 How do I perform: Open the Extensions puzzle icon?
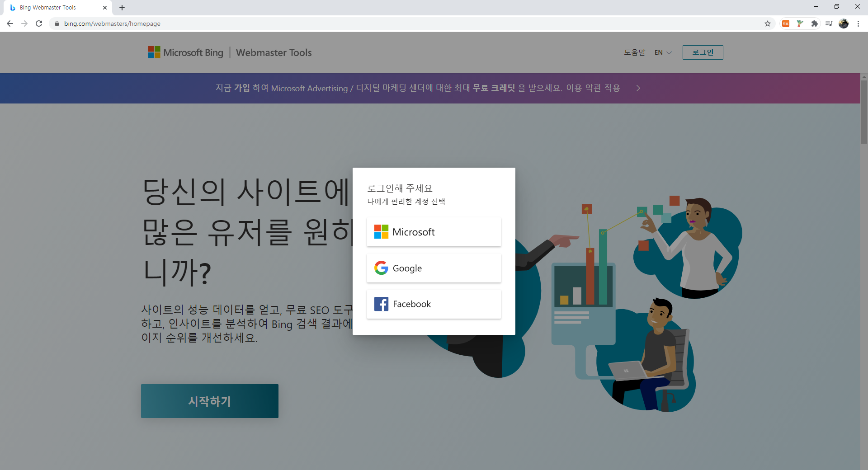(815, 23)
